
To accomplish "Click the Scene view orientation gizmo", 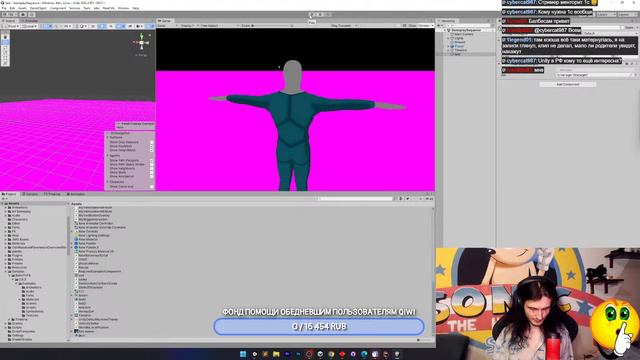I will (x=142, y=42).
